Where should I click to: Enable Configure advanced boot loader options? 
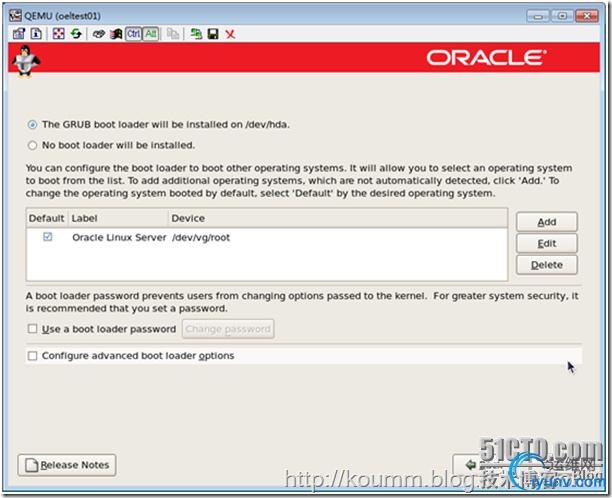32,356
